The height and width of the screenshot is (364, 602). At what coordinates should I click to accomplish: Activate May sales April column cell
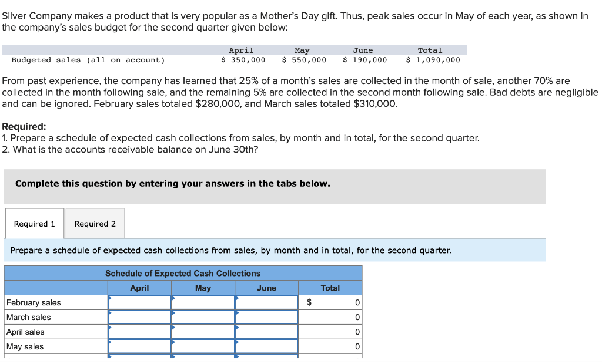139,346
